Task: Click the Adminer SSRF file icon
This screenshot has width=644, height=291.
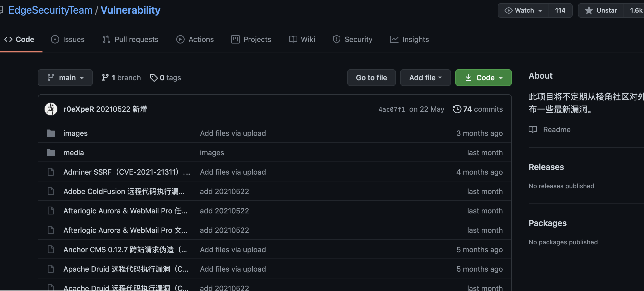Action: 51,172
